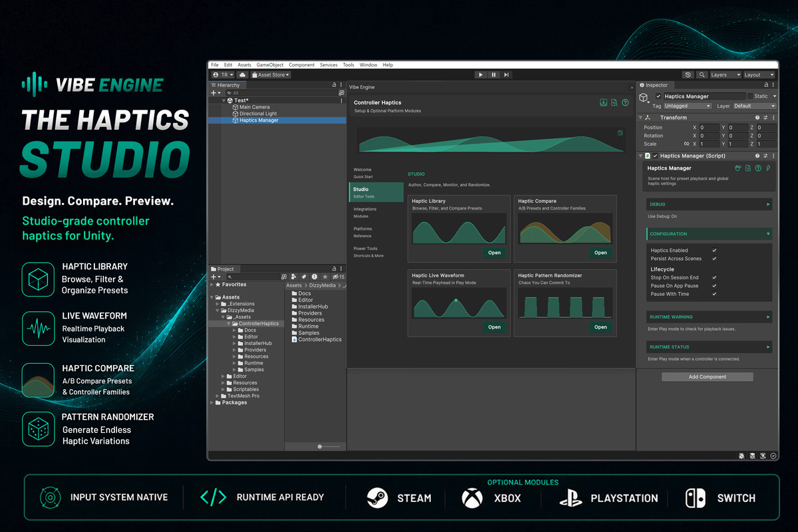Click the hidden packages count icon
This screenshot has height=532, width=798.
pyautogui.click(x=338, y=277)
